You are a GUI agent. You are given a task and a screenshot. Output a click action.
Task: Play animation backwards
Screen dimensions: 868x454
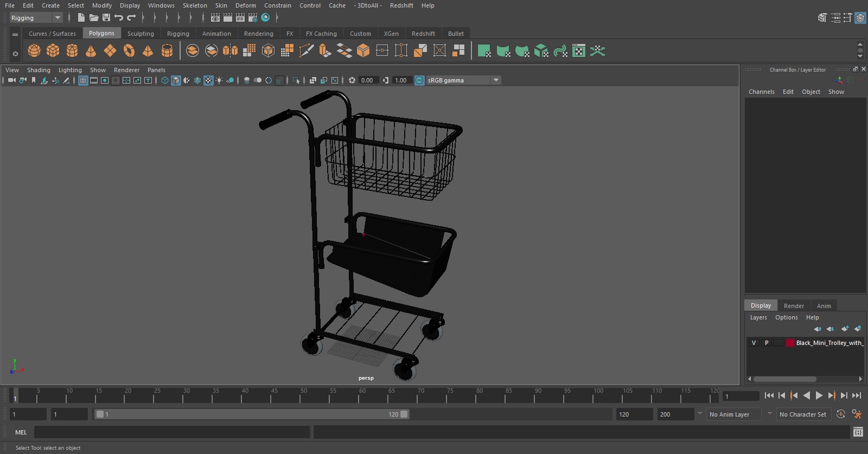click(x=807, y=396)
